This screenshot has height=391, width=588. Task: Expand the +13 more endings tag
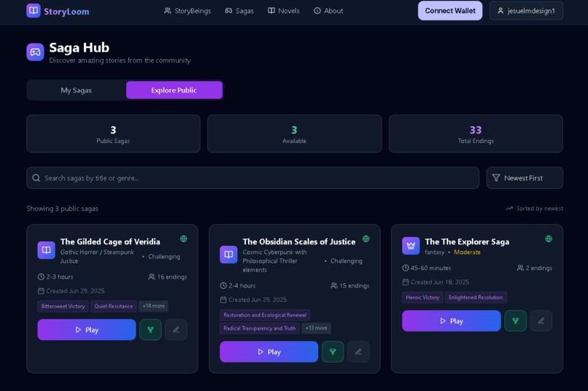[316, 328]
